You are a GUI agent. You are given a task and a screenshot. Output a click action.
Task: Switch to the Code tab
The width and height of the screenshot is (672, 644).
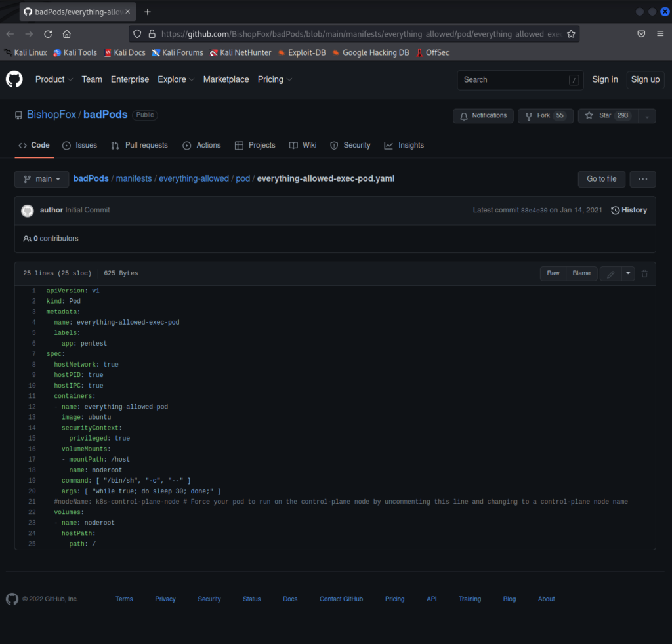[34, 145]
